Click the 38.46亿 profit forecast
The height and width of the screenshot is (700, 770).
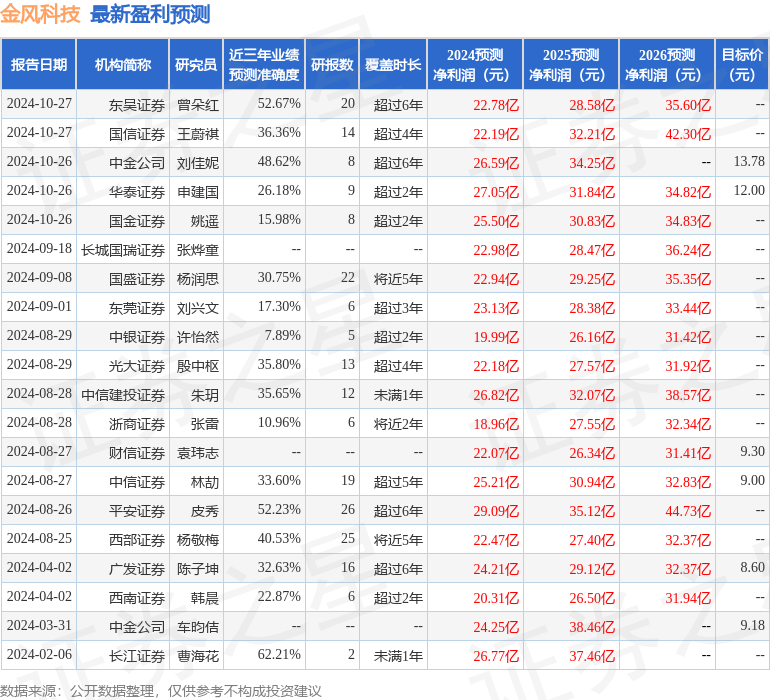592,627
